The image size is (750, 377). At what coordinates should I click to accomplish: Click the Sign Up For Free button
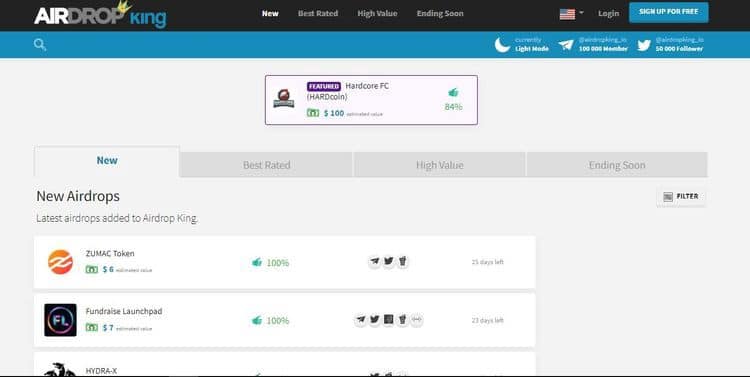pos(668,12)
